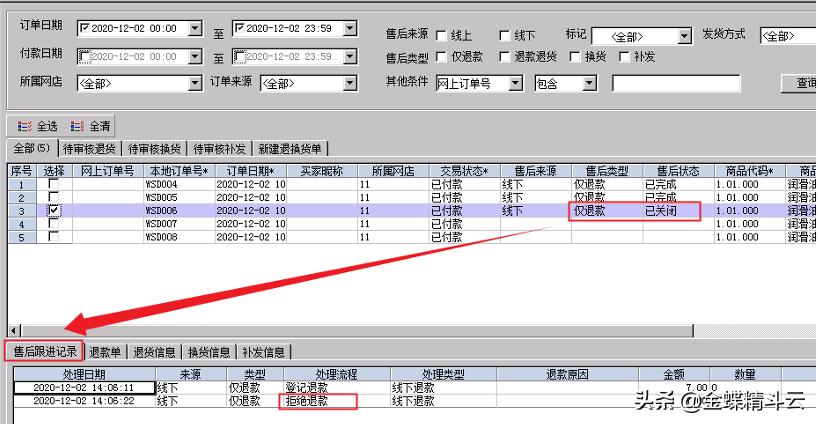Expand the 订单来源 dropdown
The image size is (818, 424).
click(x=350, y=83)
